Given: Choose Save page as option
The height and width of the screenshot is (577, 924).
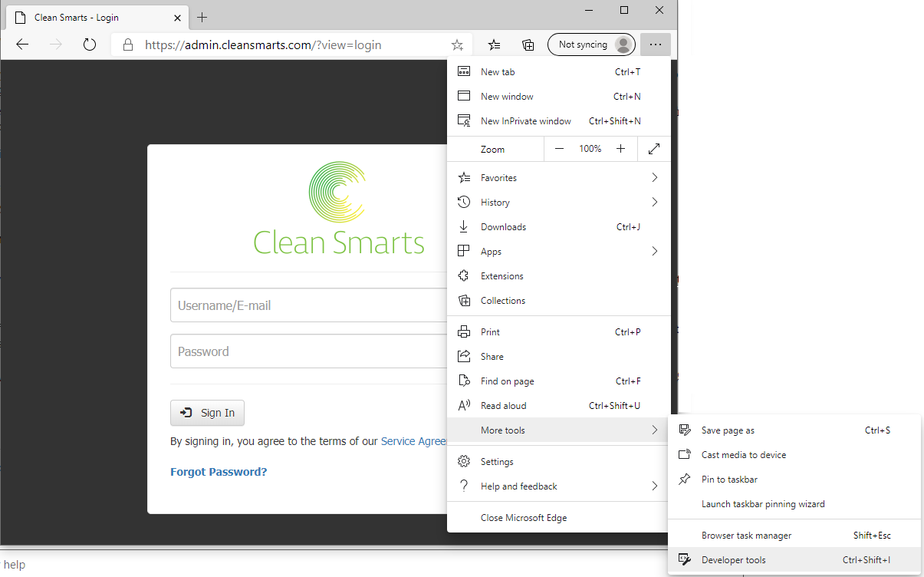Looking at the screenshot, I should [x=728, y=430].
